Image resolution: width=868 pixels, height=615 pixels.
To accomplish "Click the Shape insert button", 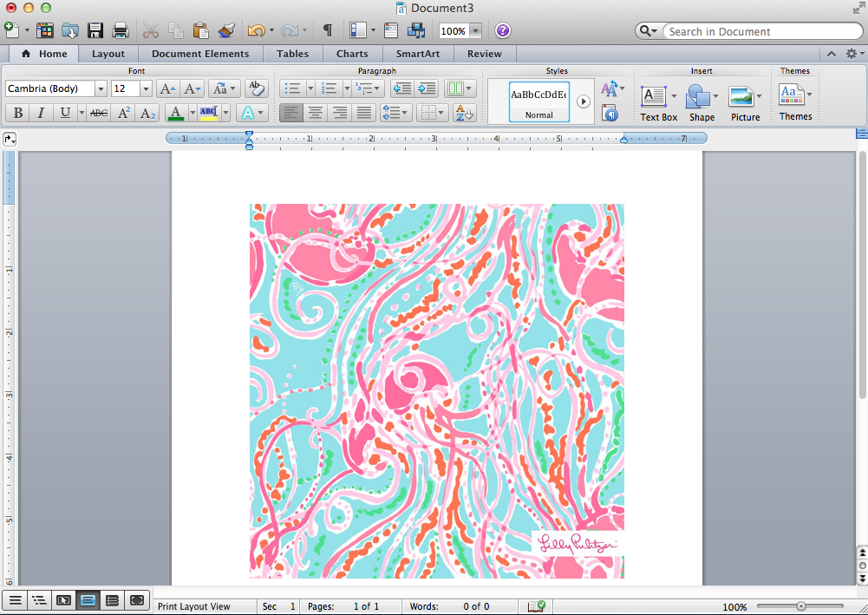I will [x=702, y=103].
